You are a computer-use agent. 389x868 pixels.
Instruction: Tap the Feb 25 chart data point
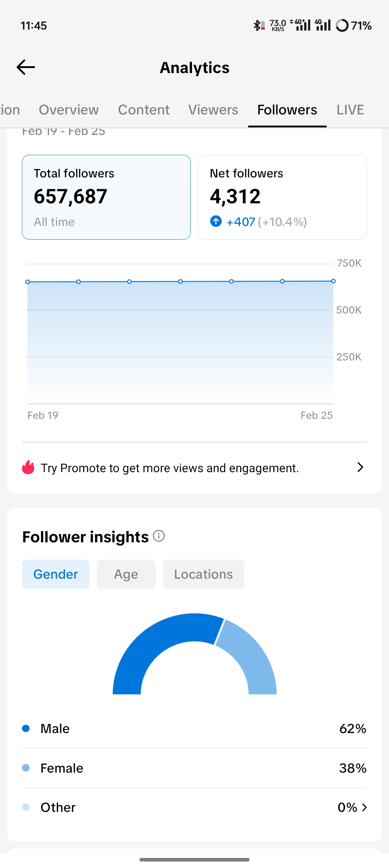point(333,281)
